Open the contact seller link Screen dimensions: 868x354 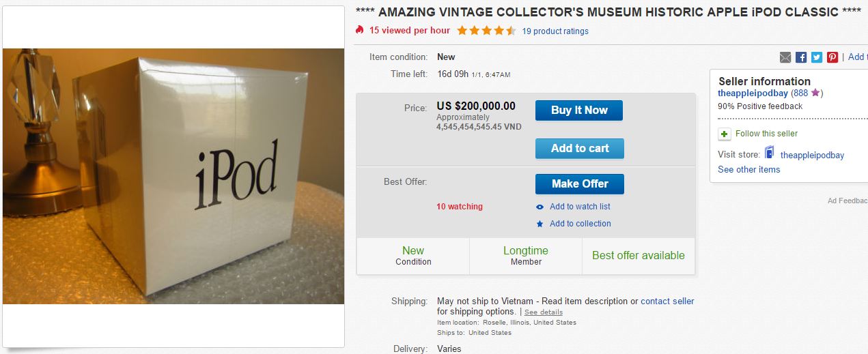(667, 301)
